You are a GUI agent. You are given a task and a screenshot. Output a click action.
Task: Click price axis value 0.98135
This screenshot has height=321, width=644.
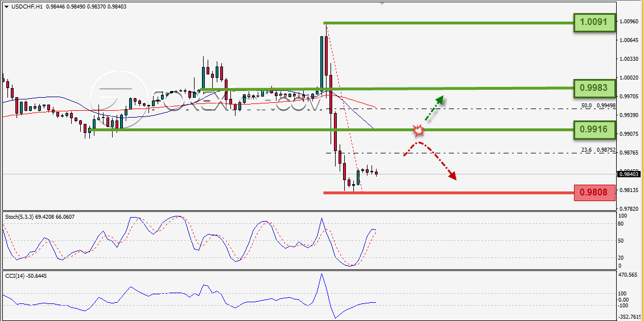629,190
